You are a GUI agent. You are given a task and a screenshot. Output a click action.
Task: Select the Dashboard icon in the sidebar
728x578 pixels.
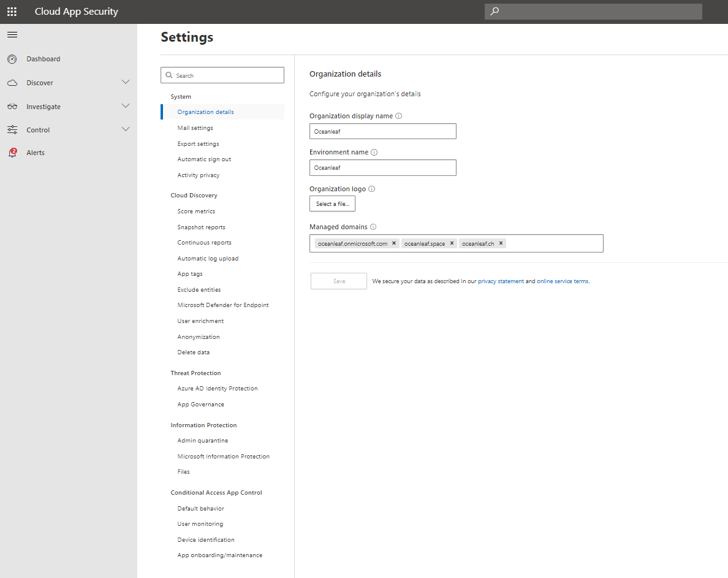point(12,59)
